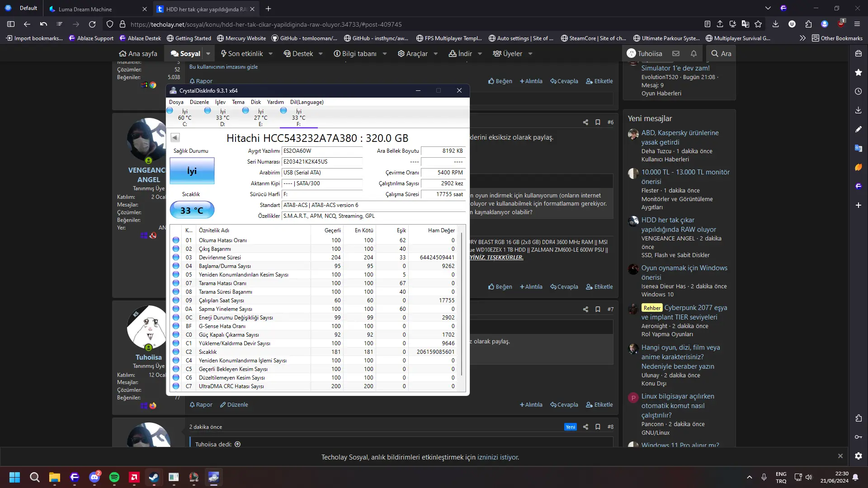Viewport: 868px width, 488px height.
Task: Click the İyi health status button
Action: click(x=192, y=171)
